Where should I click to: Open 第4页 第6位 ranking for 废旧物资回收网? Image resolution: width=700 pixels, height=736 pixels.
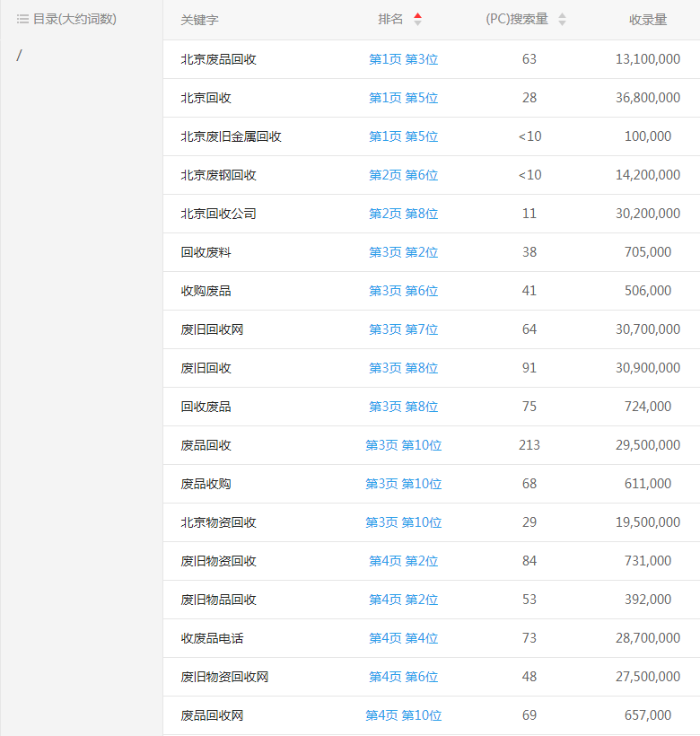[x=403, y=677]
